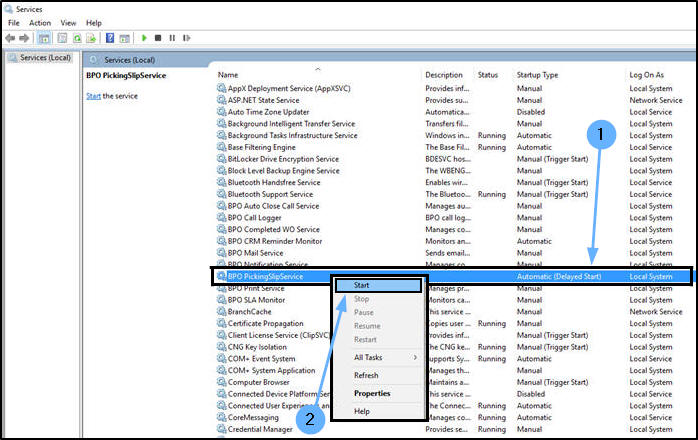Select Services (Local) in the console tree
This screenshot has width=698, height=440.
[x=45, y=57]
